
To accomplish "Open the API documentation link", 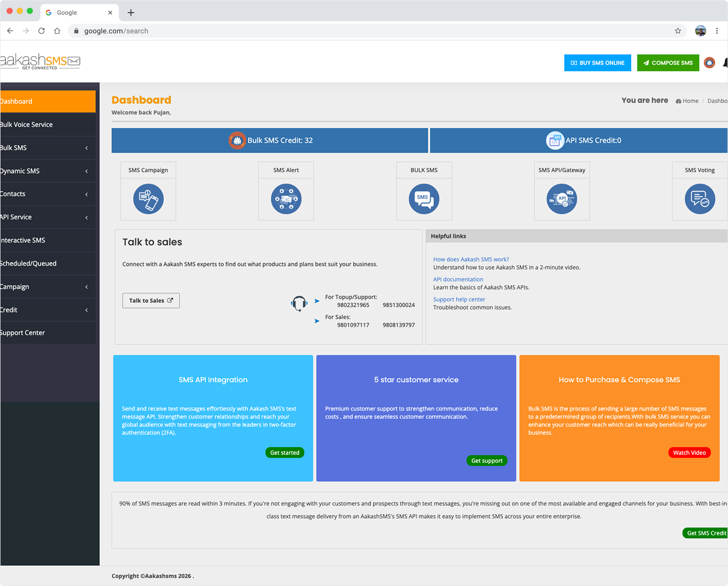I will click(458, 279).
